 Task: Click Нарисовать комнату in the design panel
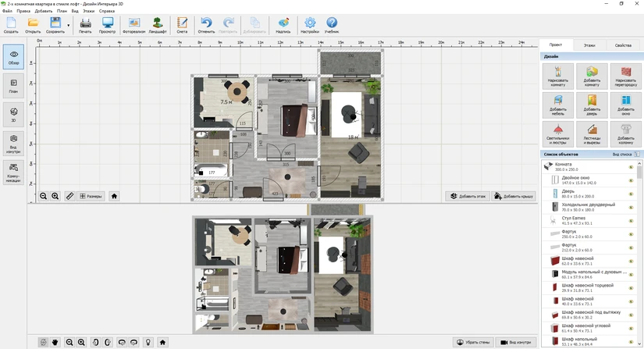pyautogui.click(x=557, y=77)
